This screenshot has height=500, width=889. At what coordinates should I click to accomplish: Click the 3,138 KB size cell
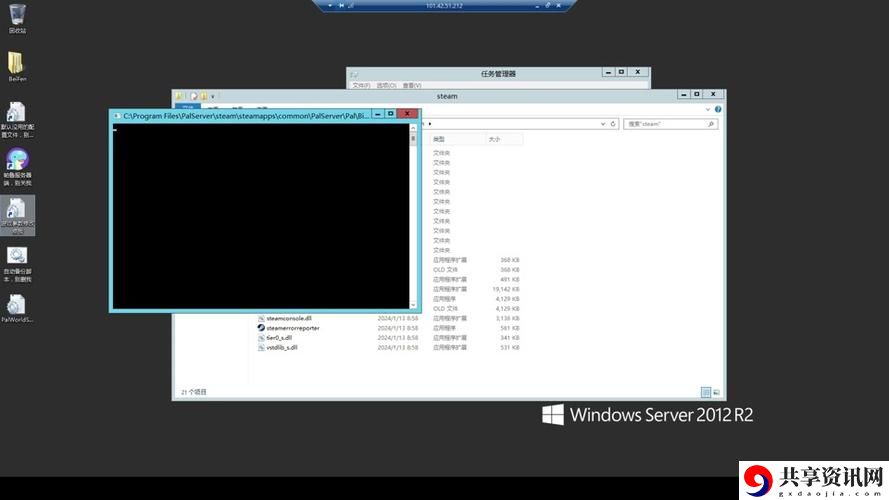point(507,318)
